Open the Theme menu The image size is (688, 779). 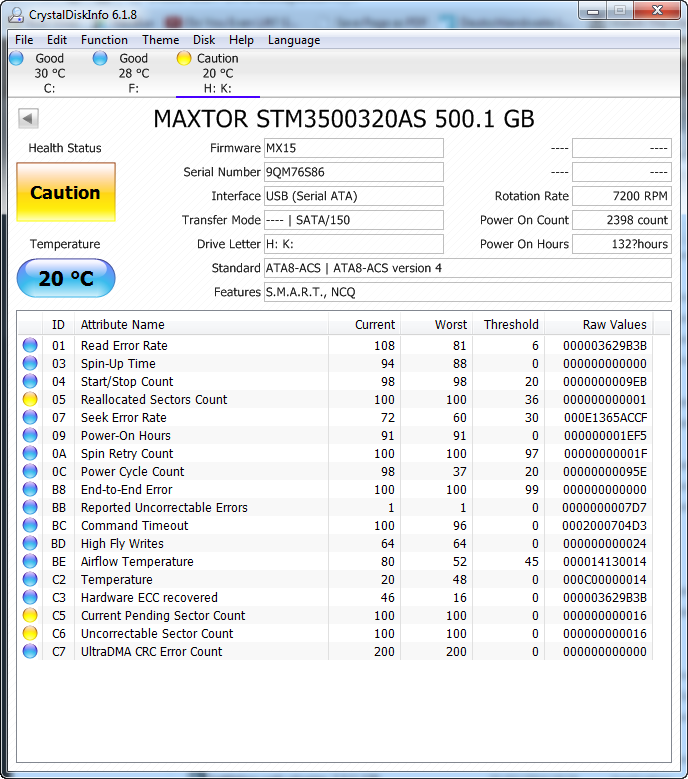160,40
